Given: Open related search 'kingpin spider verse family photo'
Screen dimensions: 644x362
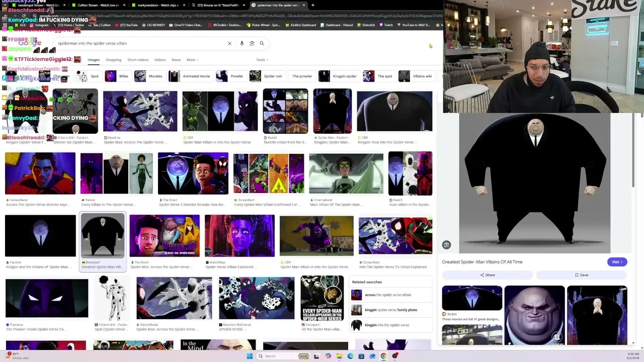Looking at the screenshot, I should coord(390,310).
